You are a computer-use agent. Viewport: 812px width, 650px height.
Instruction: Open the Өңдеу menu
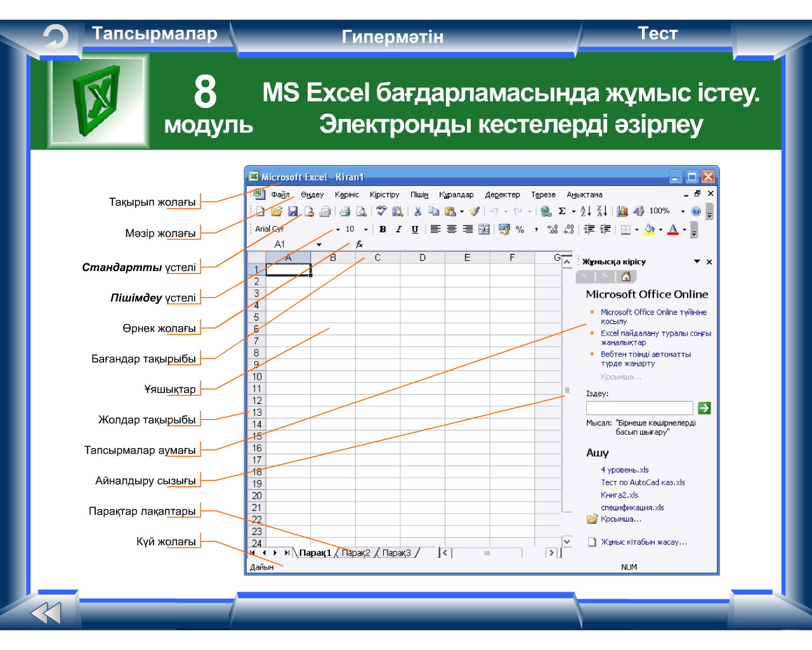[312, 195]
